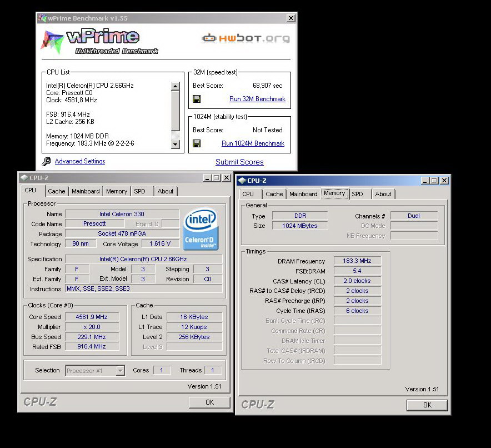Image resolution: width=491 pixels, height=448 pixels.
Task: Open Advanced Settings link
Action: (80, 161)
